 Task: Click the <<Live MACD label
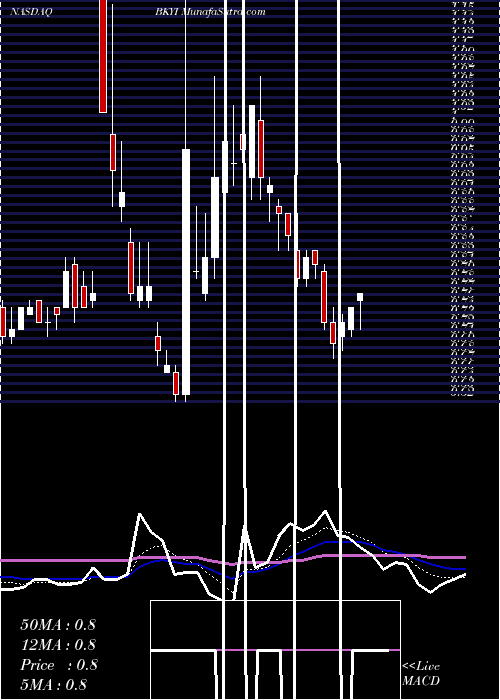[x=421, y=673]
